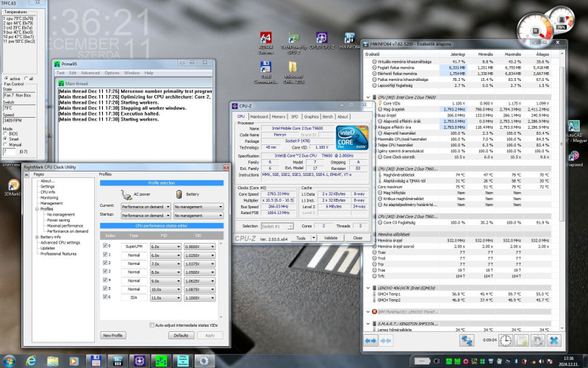Open Windows Media Player from the taskbar
The height and width of the screenshot is (368, 588).
click(x=73, y=361)
